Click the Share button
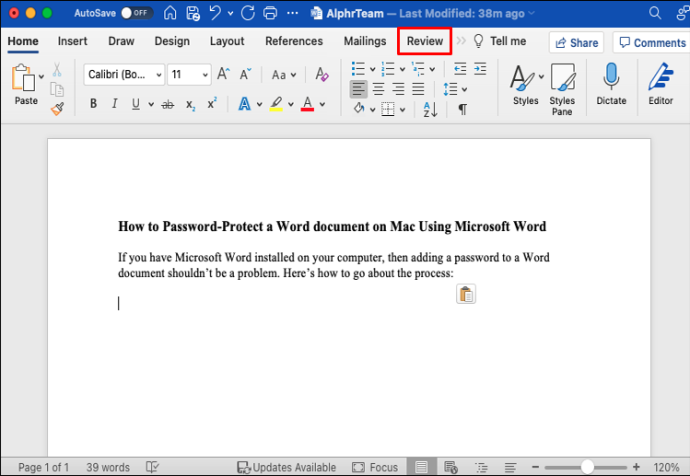Viewport: 690px width, 476px height. coord(576,43)
